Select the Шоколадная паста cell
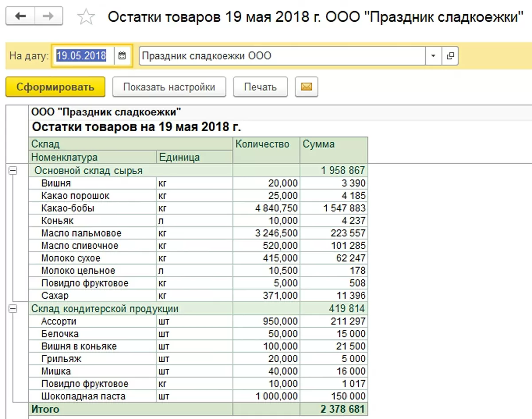The width and height of the screenshot is (532, 419). coord(93,396)
